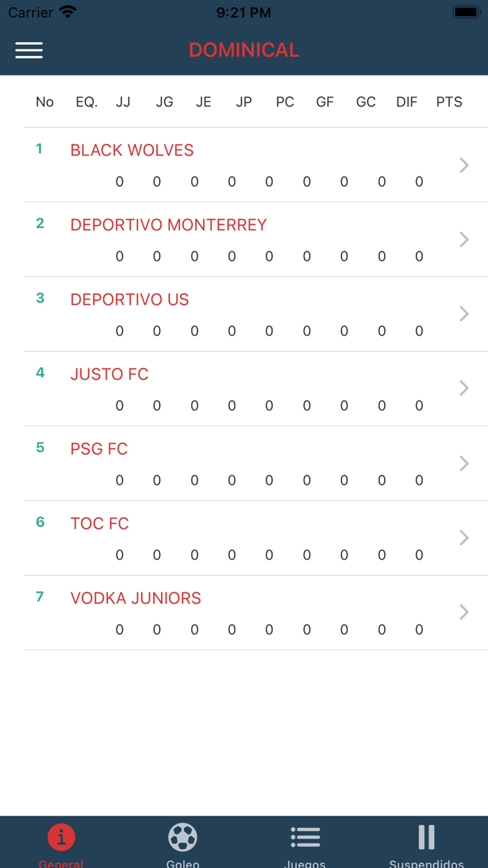Screen dimensions: 488x868
Task: Tap the Wi-Fi indicator in status bar
Action: pos(67,11)
